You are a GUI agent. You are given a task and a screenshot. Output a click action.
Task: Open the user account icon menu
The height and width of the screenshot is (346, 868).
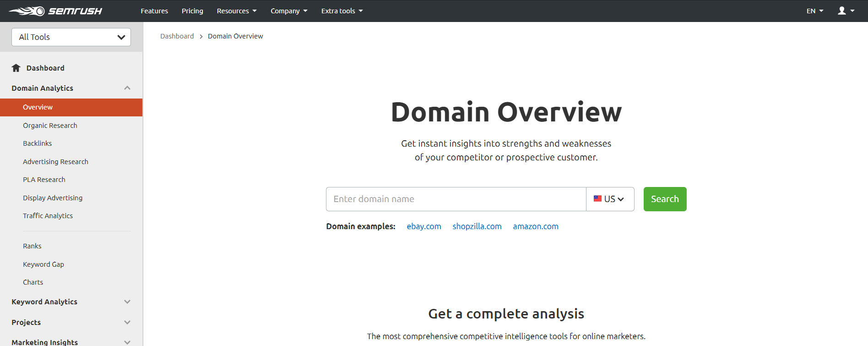846,11
